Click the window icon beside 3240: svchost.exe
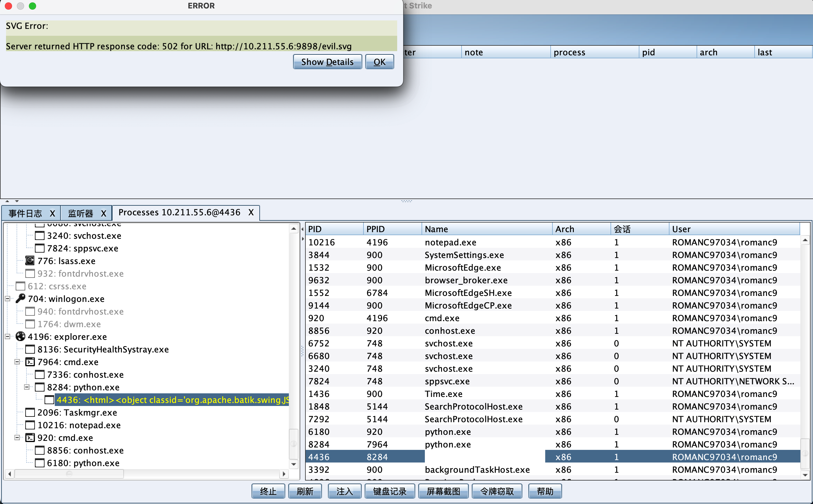 click(x=40, y=235)
